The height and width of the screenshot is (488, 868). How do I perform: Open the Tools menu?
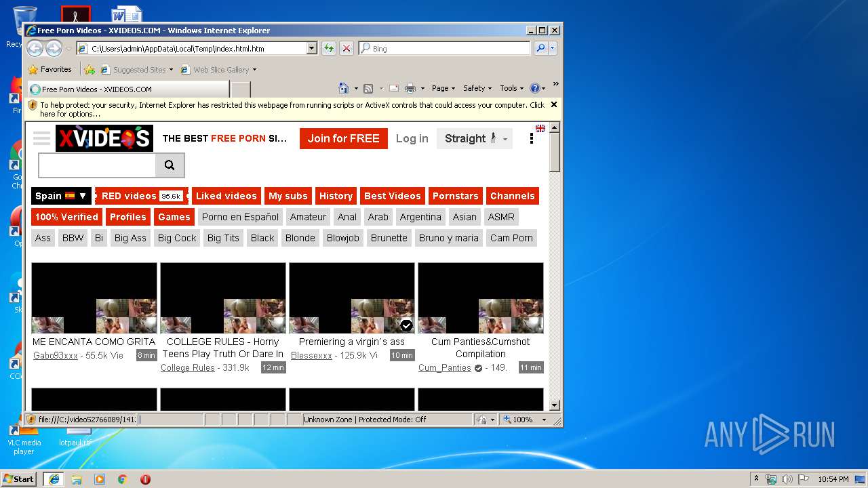[x=512, y=88]
